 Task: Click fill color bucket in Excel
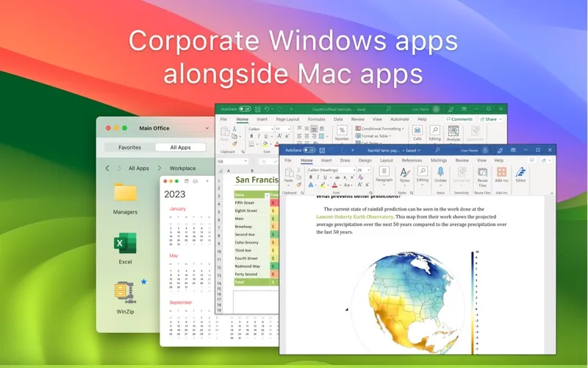pyautogui.click(x=265, y=144)
